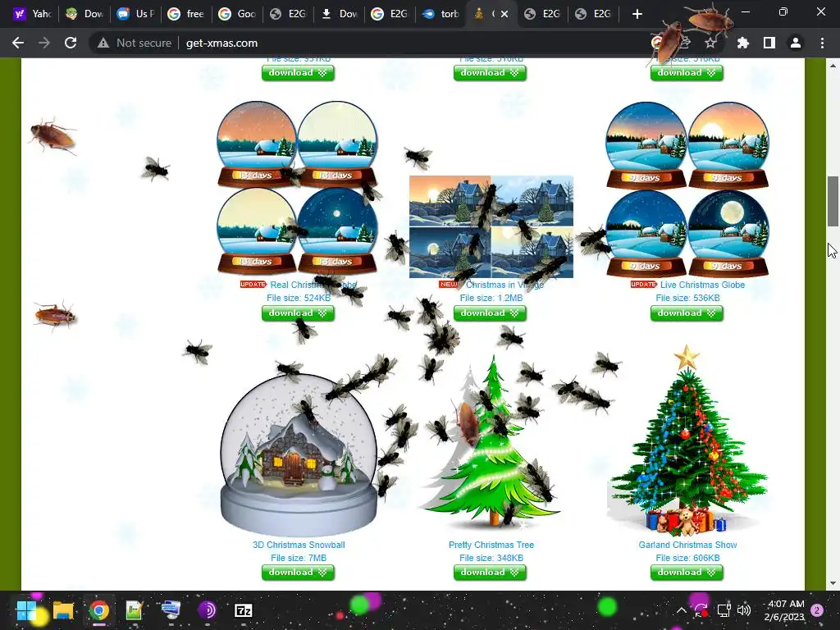This screenshot has width=840, height=630.
Task: Download 3D Christmas Snowball (7MB)
Action: point(298,573)
